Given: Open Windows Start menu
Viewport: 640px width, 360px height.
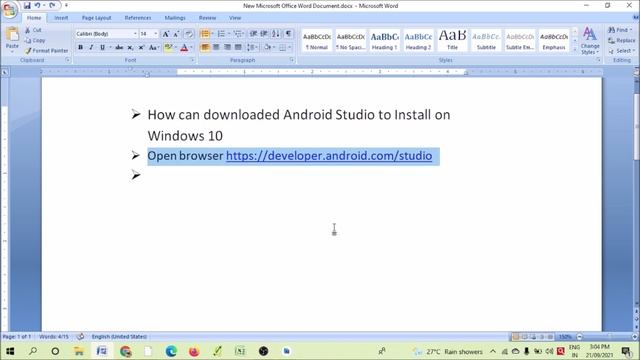Looking at the screenshot, I should [10, 351].
